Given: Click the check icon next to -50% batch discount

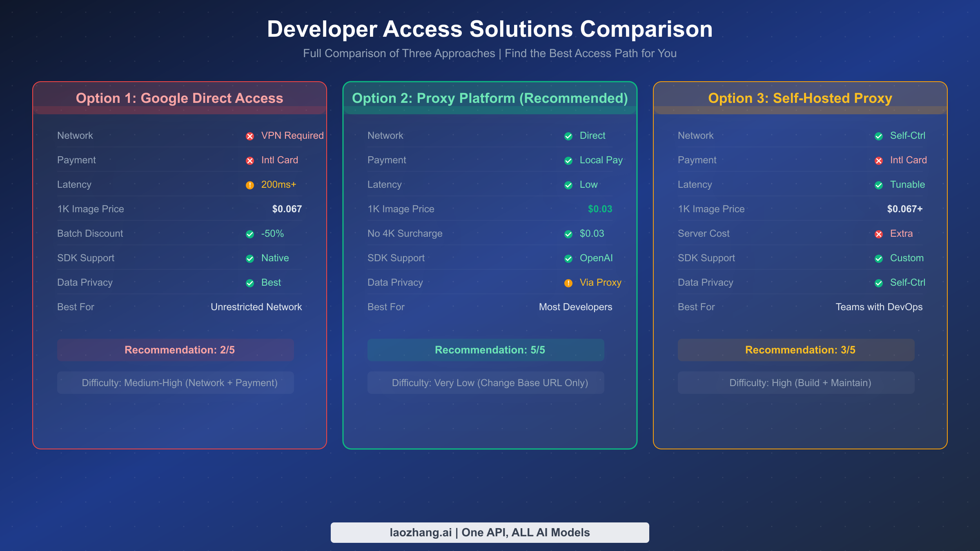Looking at the screenshot, I should pyautogui.click(x=249, y=234).
